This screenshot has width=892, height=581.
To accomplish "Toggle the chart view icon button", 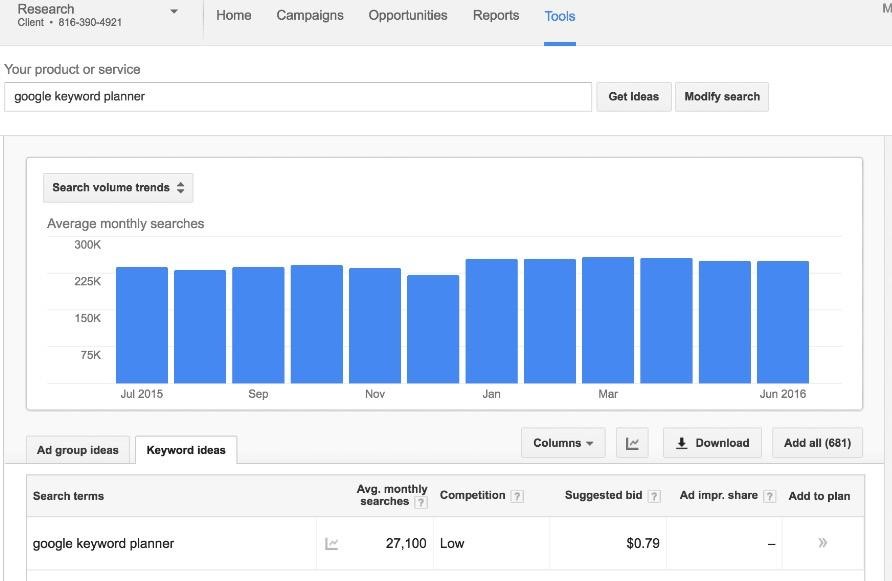I will click(632, 443).
